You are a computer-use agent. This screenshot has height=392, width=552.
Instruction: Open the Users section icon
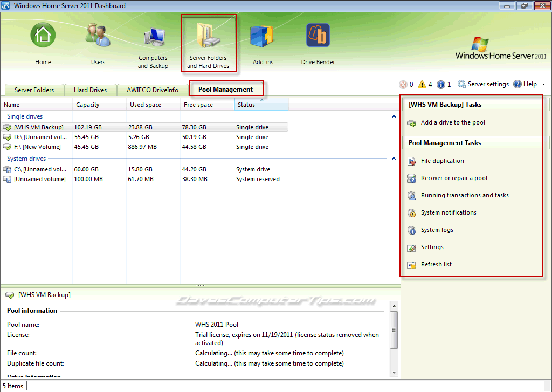98,35
